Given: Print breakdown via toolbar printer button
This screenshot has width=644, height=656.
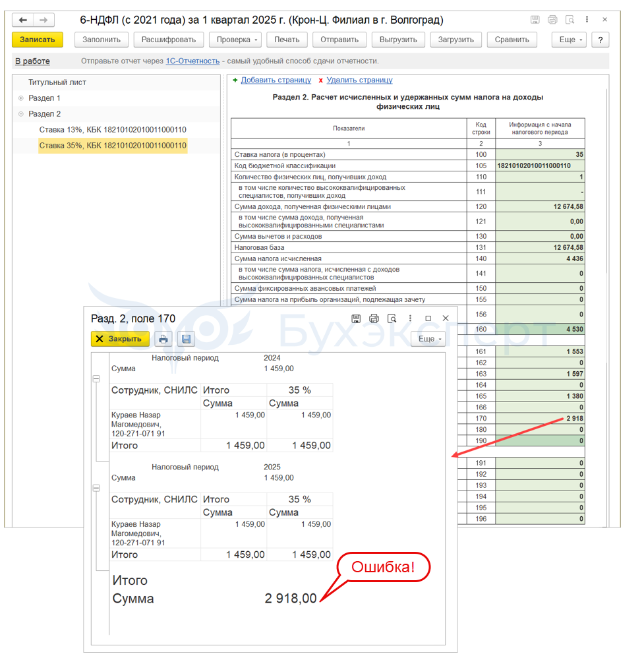Looking at the screenshot, I should [x=163, y=339].
